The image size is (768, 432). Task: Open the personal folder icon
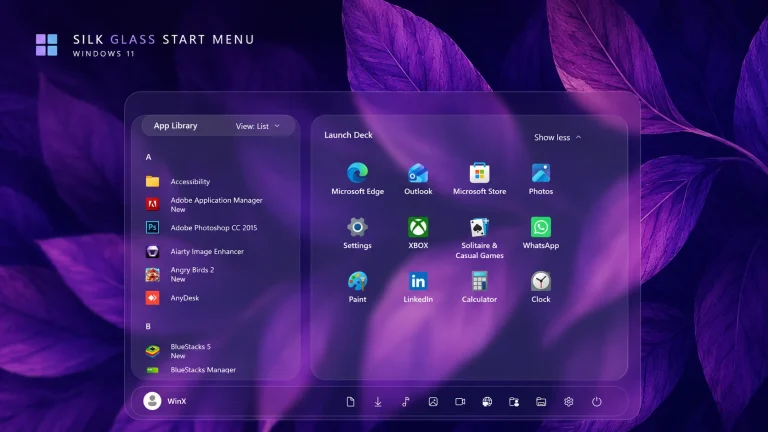[x=514, y=402]
